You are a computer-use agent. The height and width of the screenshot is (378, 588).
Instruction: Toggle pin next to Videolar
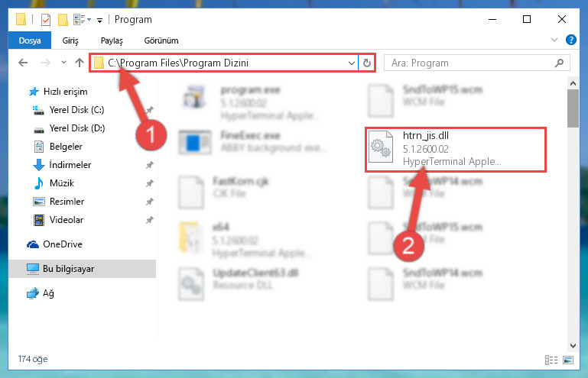[150, 220]
